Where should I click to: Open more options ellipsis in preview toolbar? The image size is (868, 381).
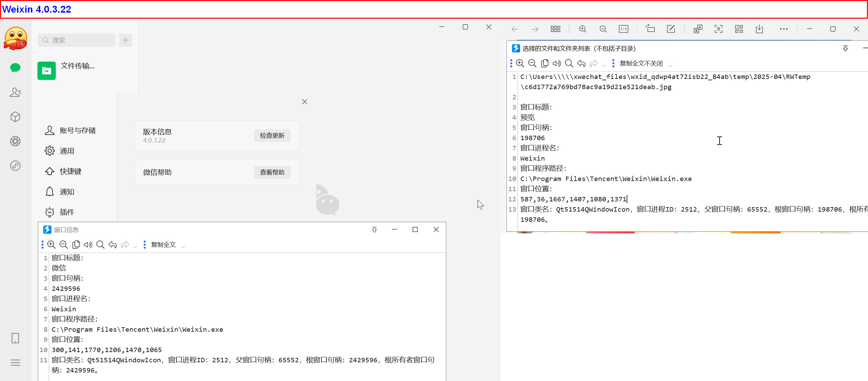(x=784, y=29)
